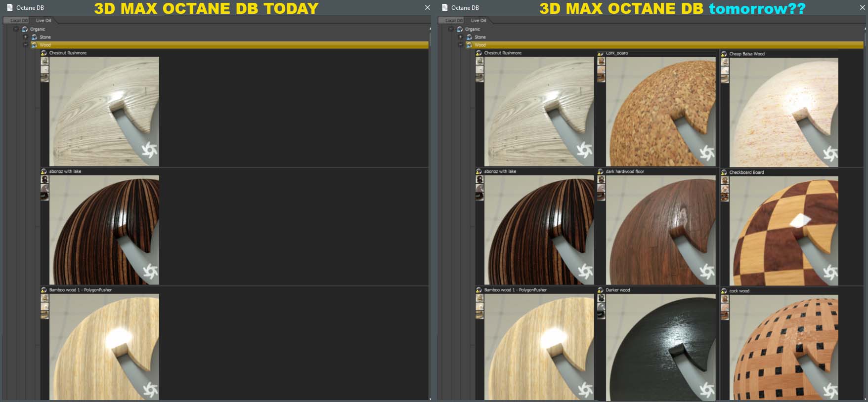Click the 'dark hardwood floor' name text
The image size is (868, 402).
coord(625,171)
